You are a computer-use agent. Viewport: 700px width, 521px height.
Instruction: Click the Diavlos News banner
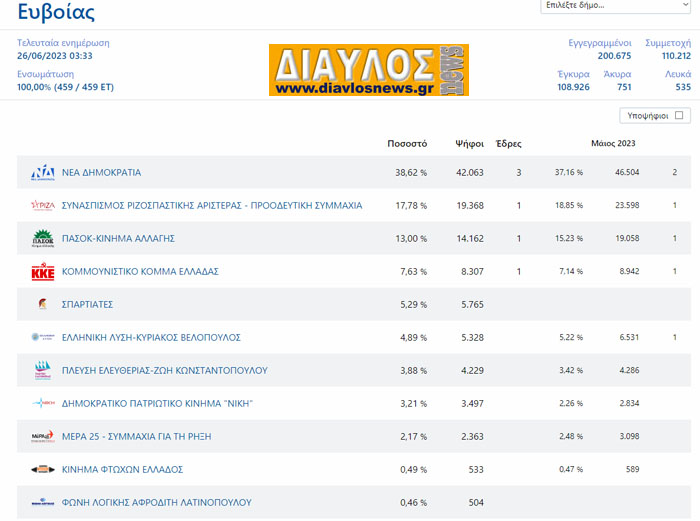(x=368, y=69)
